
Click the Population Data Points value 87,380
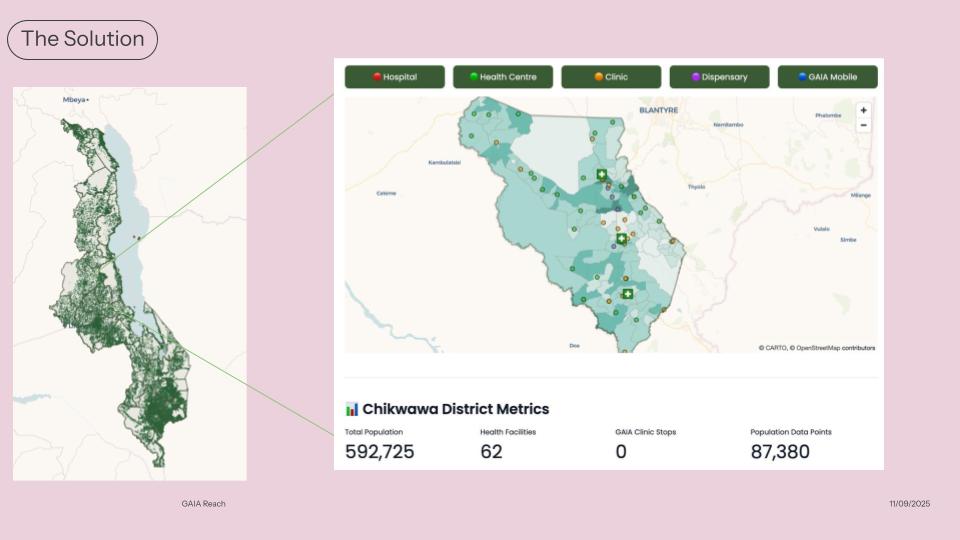coord(780,452)
